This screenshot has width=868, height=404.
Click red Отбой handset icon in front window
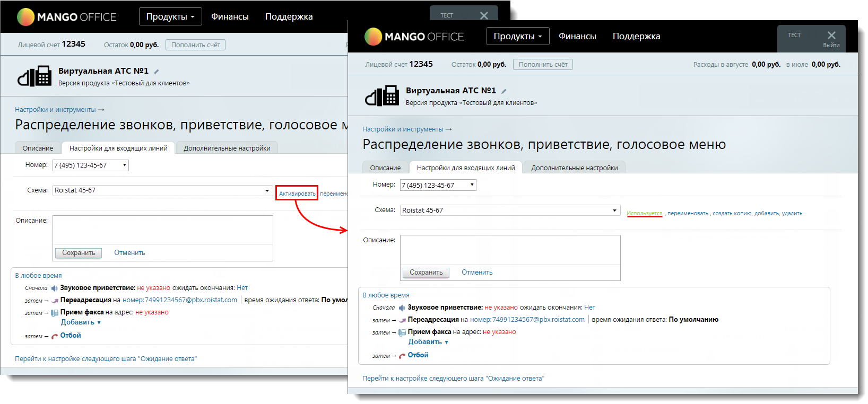(x=402, y=356)
